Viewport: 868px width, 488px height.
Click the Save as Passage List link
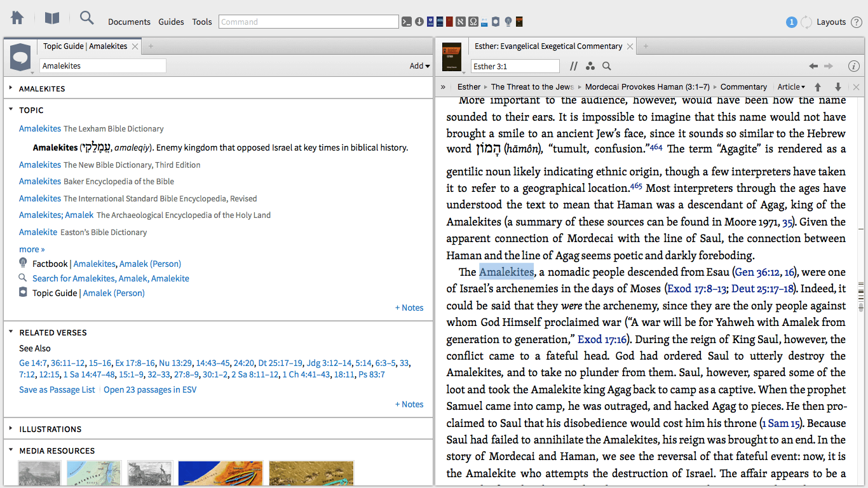pos(57,390)
